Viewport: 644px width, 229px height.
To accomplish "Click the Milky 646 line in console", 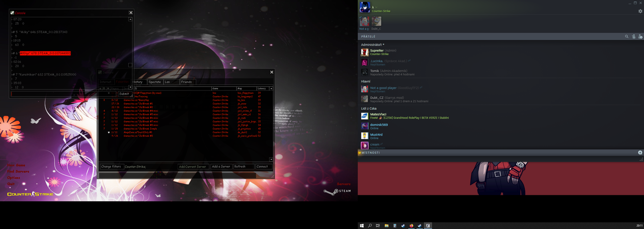I will tap(40, 32).
